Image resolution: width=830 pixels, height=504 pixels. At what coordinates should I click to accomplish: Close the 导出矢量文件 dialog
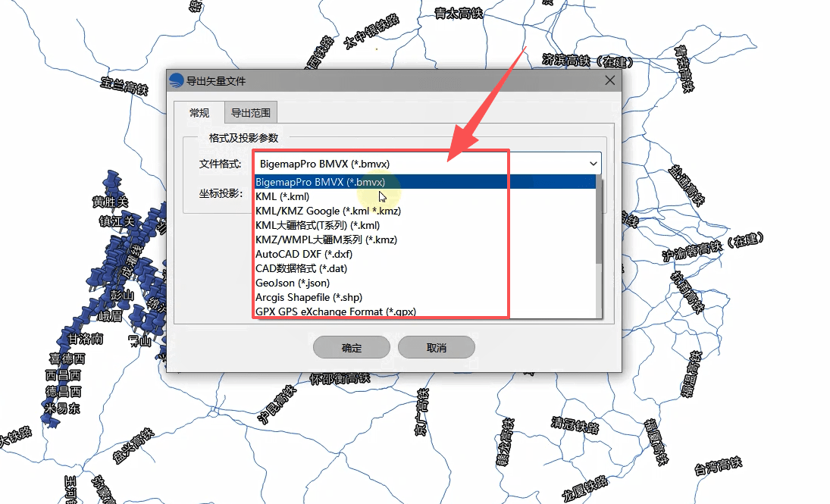click(x=609, y=80)
